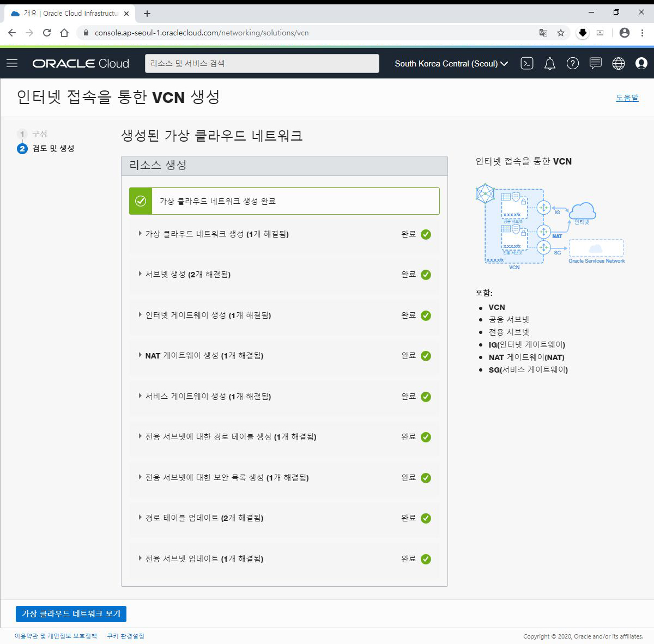Bookmark this page with the star icon
The height and width of the screenshot is (644, 654).
[x=561, y=33]
